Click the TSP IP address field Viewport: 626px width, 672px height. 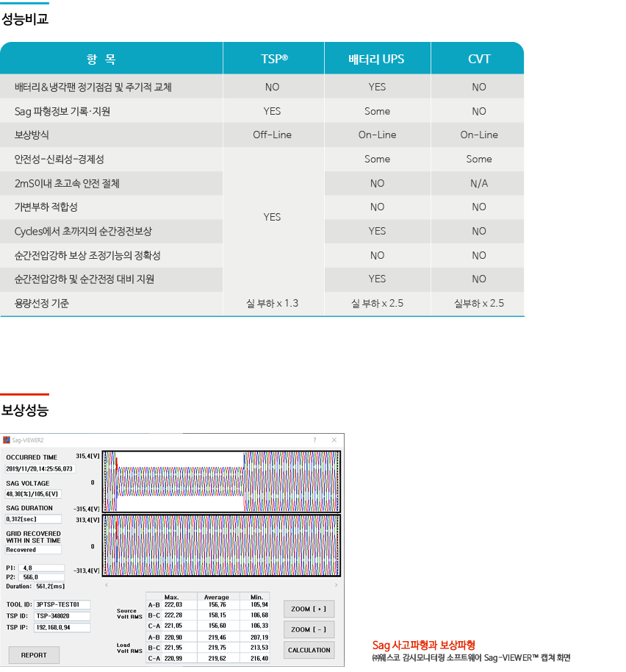point(62,628)
